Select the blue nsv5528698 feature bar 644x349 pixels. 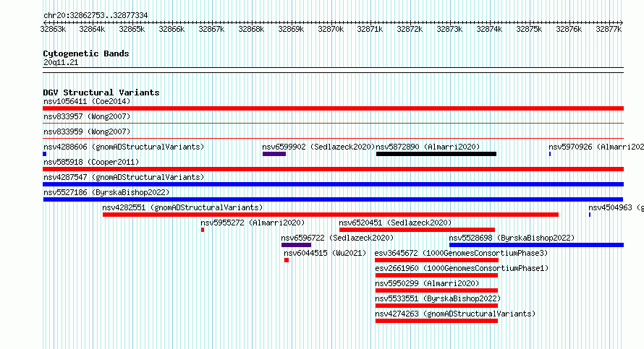pos(536,245)
